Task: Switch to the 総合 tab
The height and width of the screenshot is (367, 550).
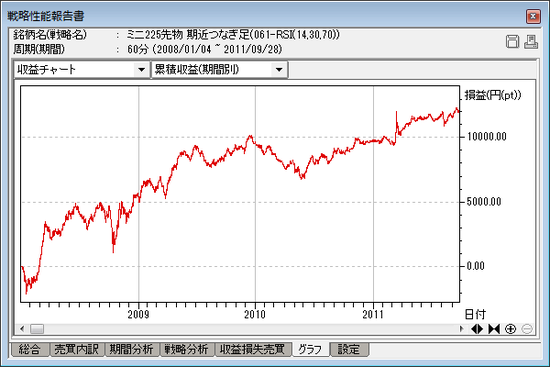Action: (29, 349)
